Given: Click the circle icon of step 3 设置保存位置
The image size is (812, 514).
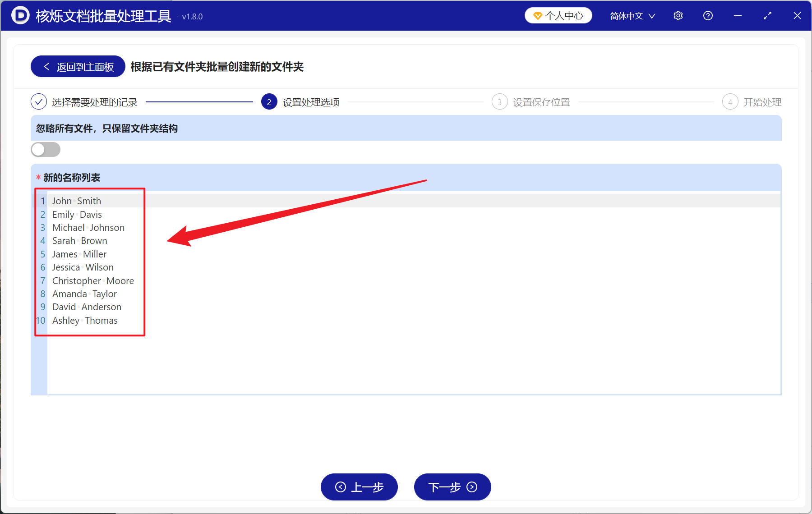Looking at the screenshot, I should 500,102.
